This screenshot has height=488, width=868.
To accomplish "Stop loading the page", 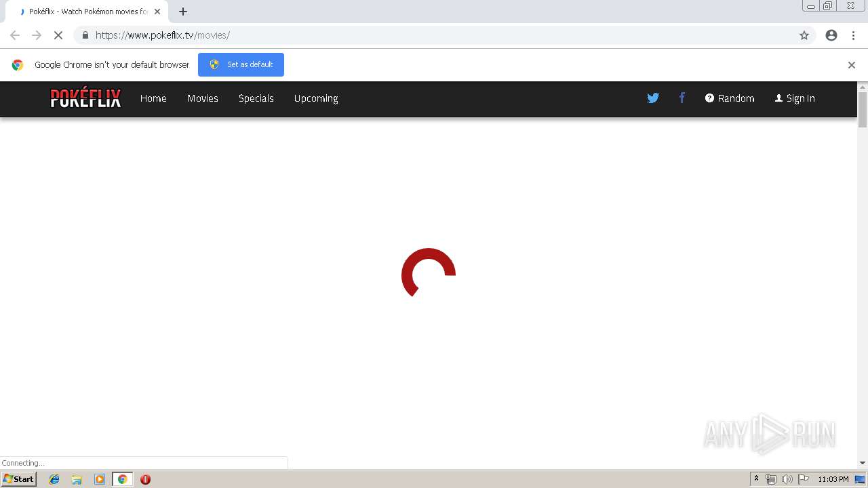I will 58,35.
